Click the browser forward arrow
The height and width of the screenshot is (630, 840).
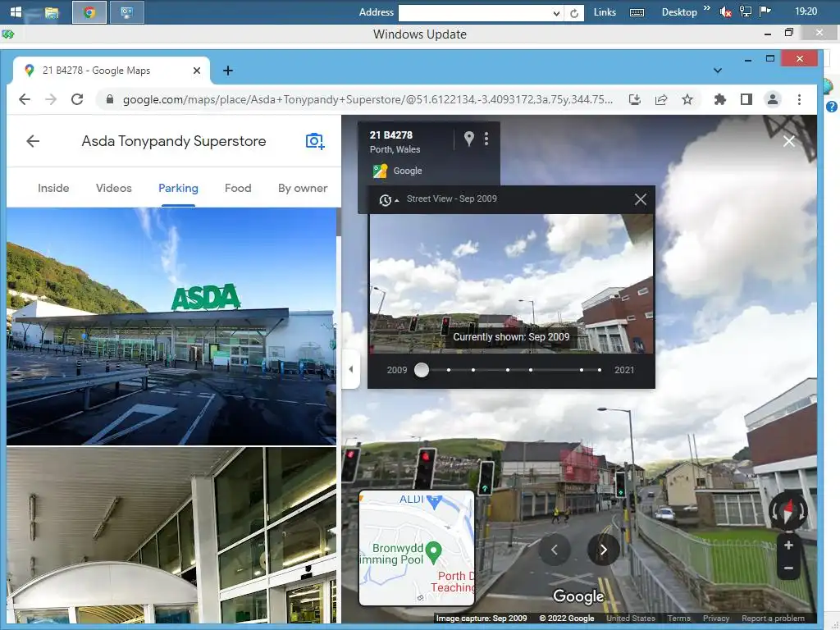(51, 99)
